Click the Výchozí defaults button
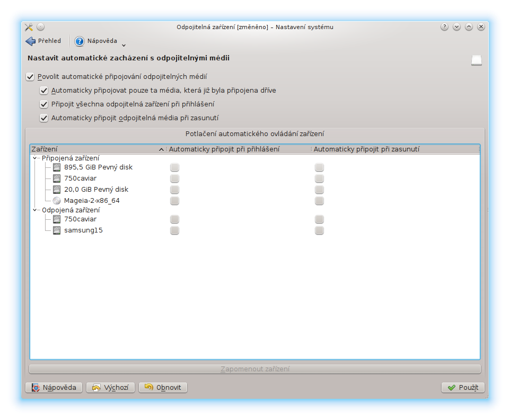 pyautogui.click(x=111, y=388)
